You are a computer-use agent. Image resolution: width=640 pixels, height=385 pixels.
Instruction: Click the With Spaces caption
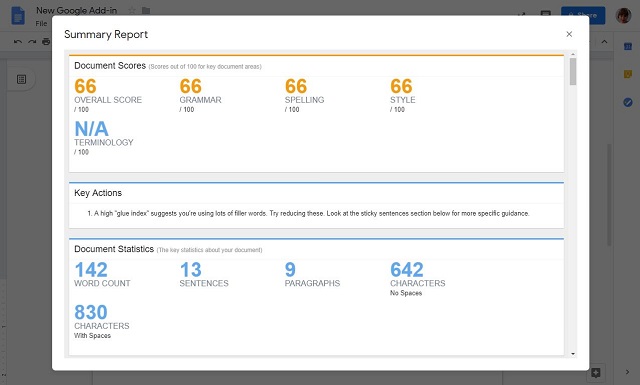pyautogui.click(x=92, y=336)
